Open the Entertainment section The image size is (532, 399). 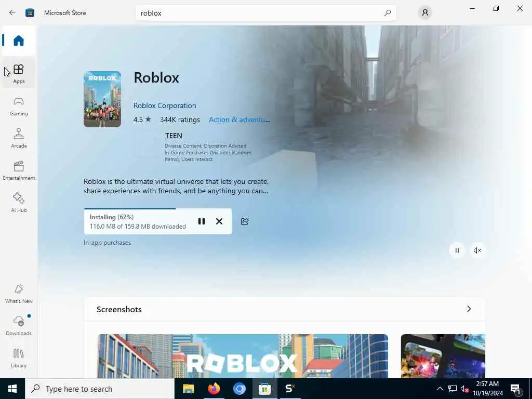click(x=19, y=170)
